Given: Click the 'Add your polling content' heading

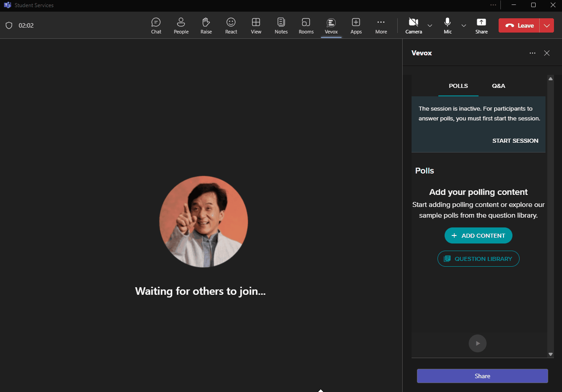Looking at the screenshot, I should [x=479, y=192].
